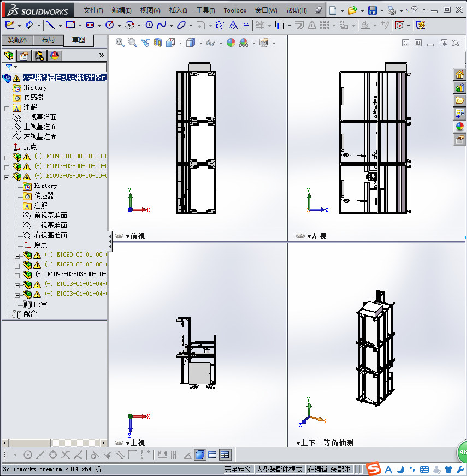Open the 插入(I) menu
The width and height of the screenshot is (467, 476).
[x=178, y=10]
